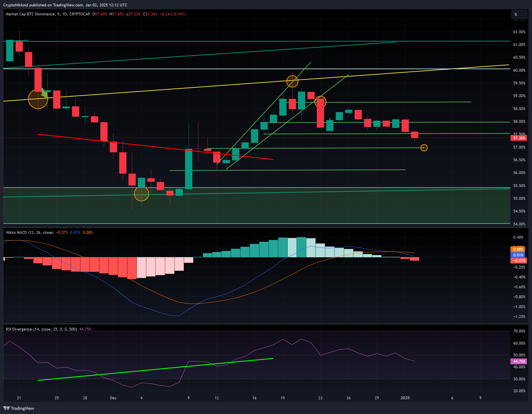Click the 60.50% price axis label
This screenshot has width=532, height=414.
pos(519,57)
